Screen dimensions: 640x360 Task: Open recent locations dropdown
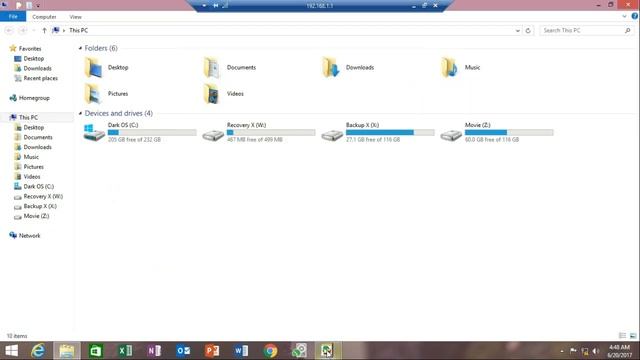coord(34,31)
